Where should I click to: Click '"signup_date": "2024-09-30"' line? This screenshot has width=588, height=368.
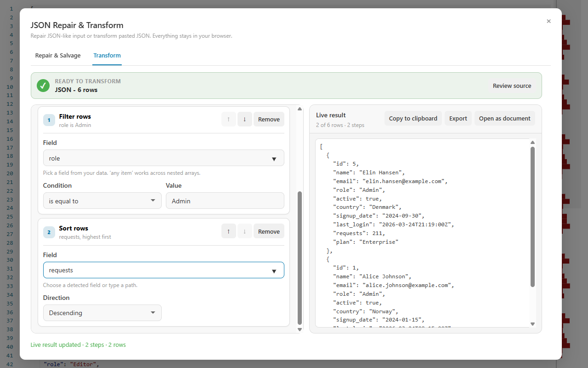tap(379, 216)
